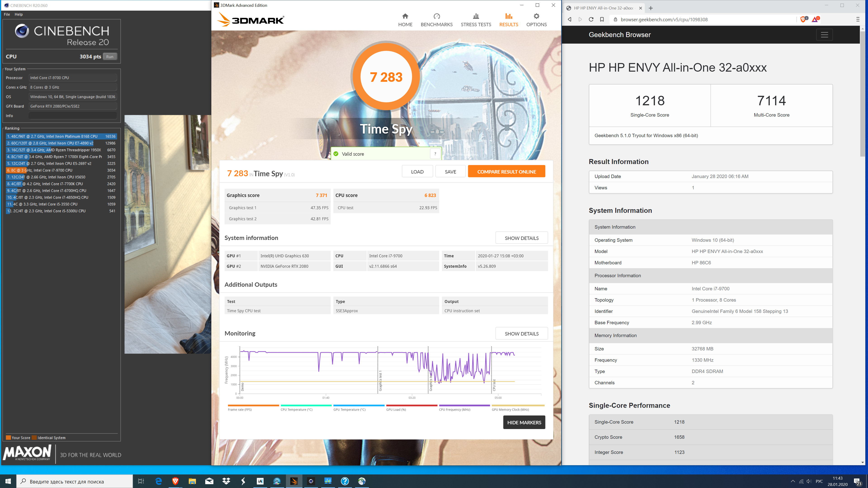The image size is (868, 488).
Task: Click the Cinebench Info input field
Action: 73,115
